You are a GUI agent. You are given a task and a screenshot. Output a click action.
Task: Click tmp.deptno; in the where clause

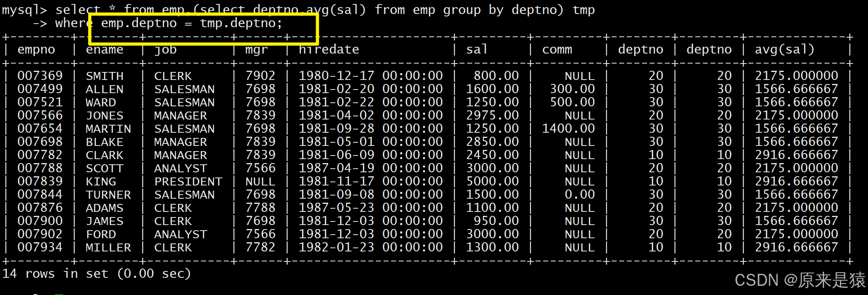click(241, 23)
